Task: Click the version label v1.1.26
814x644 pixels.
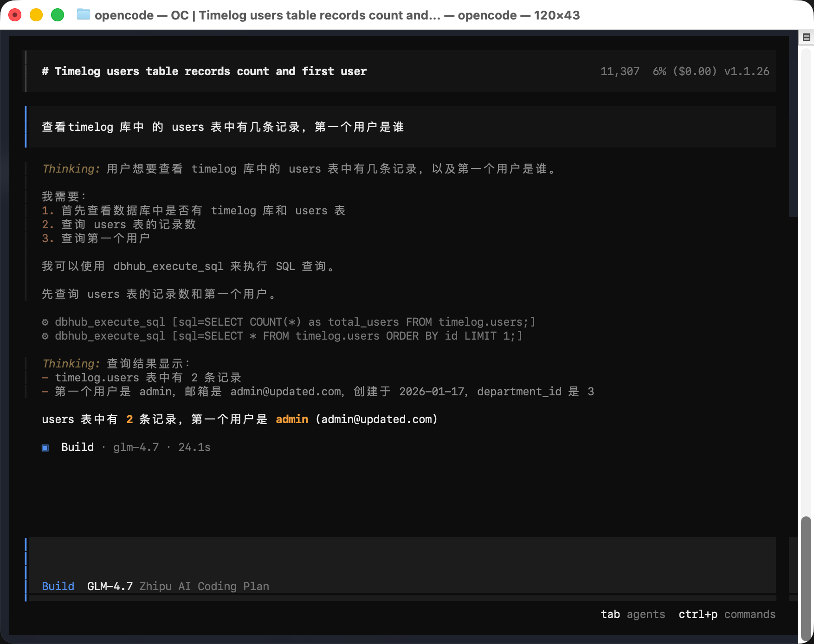Action: tap(746, 71)
